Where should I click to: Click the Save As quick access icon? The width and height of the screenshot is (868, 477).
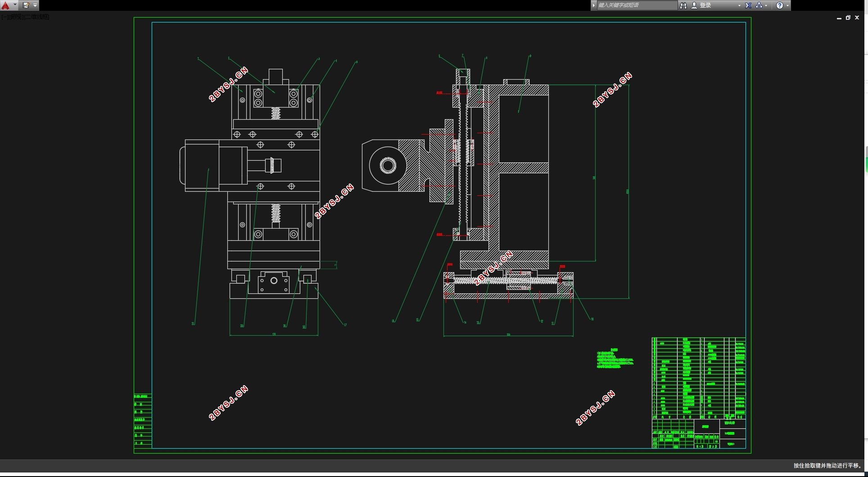click(x=26, y=5)
